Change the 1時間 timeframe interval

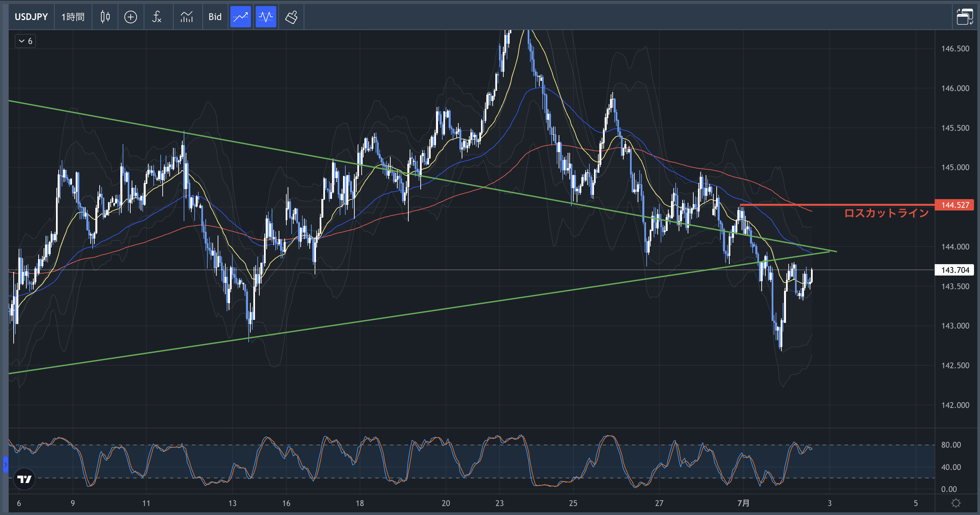(73, 17)
